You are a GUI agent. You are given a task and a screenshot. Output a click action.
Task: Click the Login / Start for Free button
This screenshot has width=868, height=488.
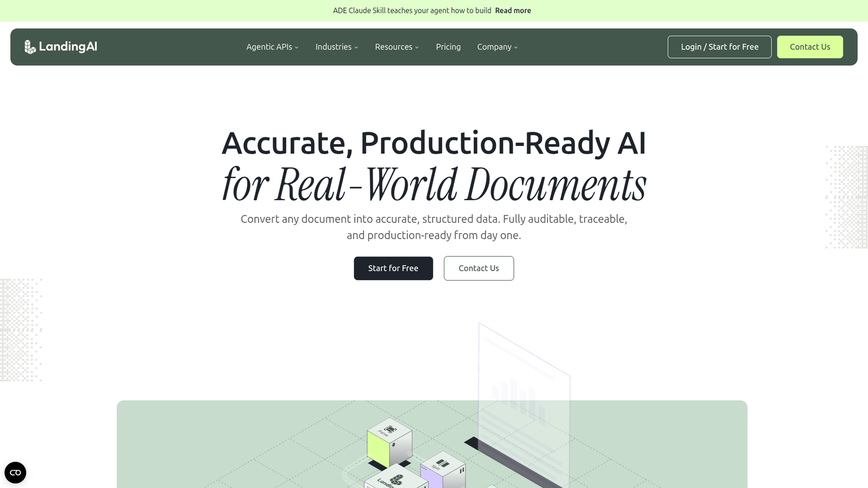tap(719, 47)
